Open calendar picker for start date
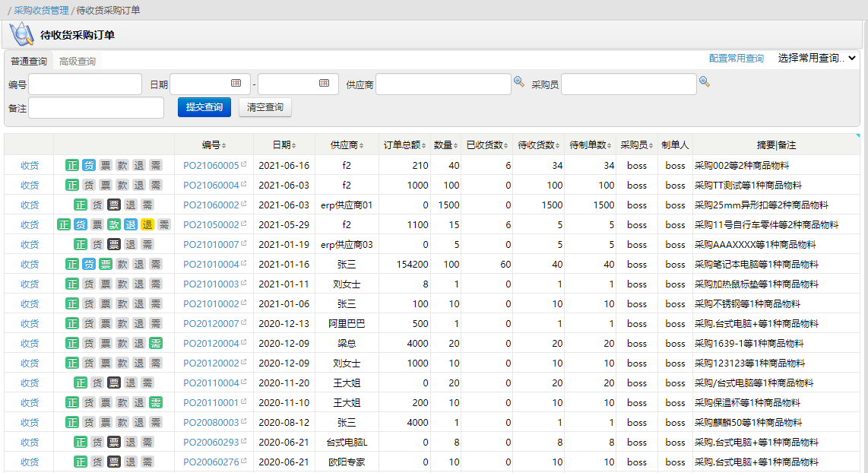This screenshot has height=473, width=868. [236, 83]
